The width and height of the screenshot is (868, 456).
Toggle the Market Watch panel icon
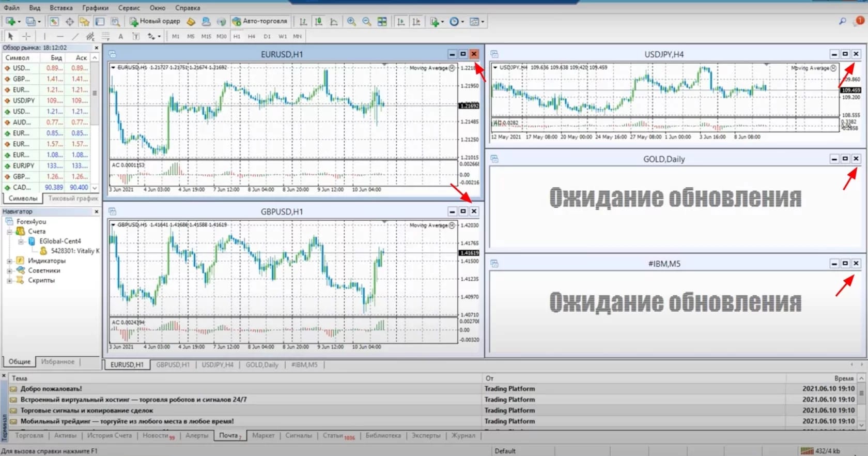(54, 21)
